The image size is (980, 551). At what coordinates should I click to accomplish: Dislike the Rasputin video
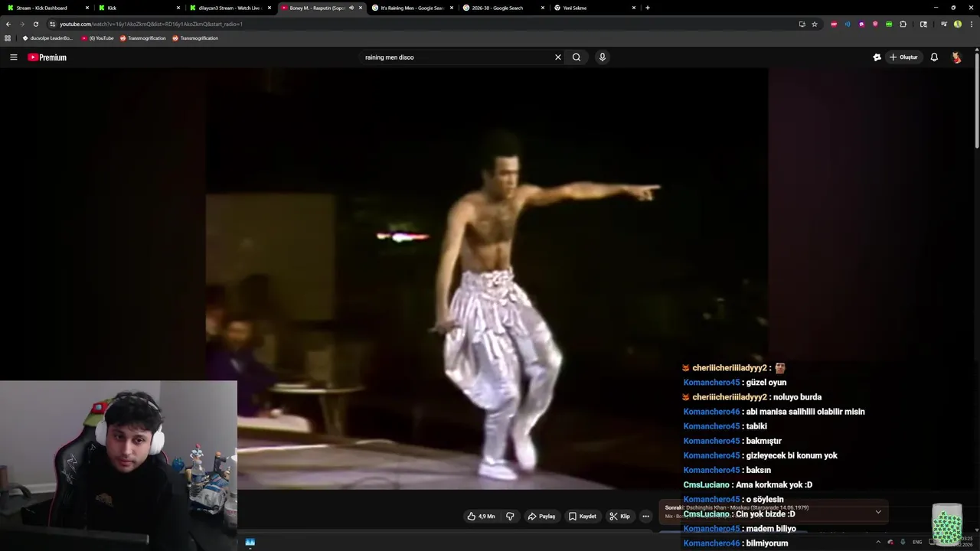pyautogui.click(x=510, y=517)
